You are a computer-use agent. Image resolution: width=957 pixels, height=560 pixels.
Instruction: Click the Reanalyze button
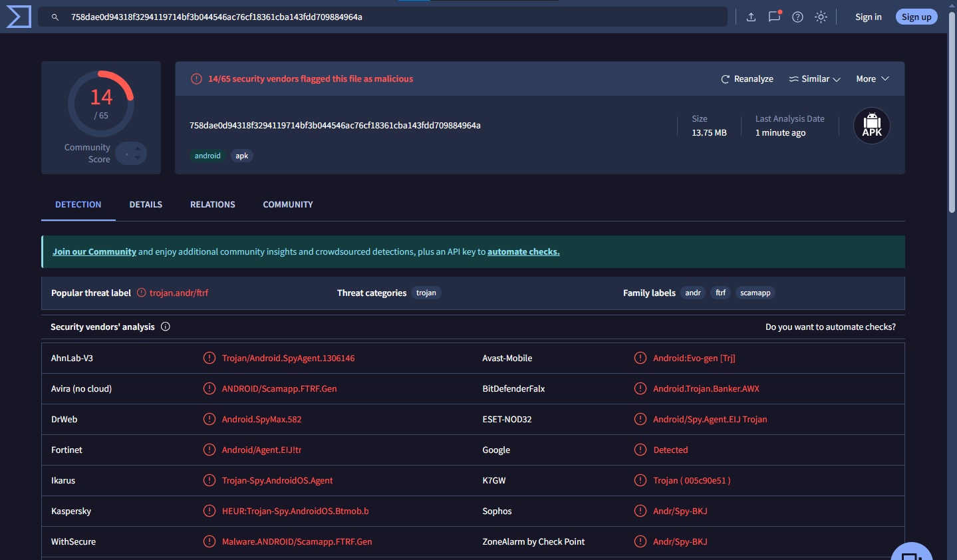tap(747, 79)
